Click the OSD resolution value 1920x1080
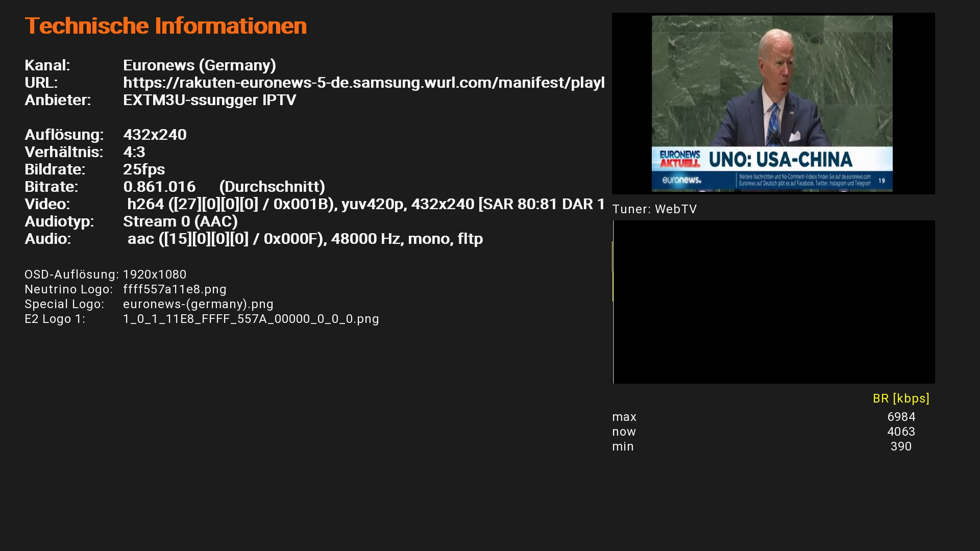Screen dimensions: 980x551 (155, 274)
